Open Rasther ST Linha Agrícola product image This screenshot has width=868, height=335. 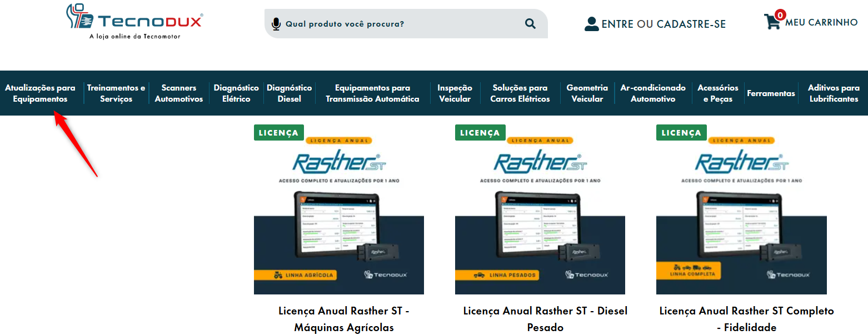point(339,216)
